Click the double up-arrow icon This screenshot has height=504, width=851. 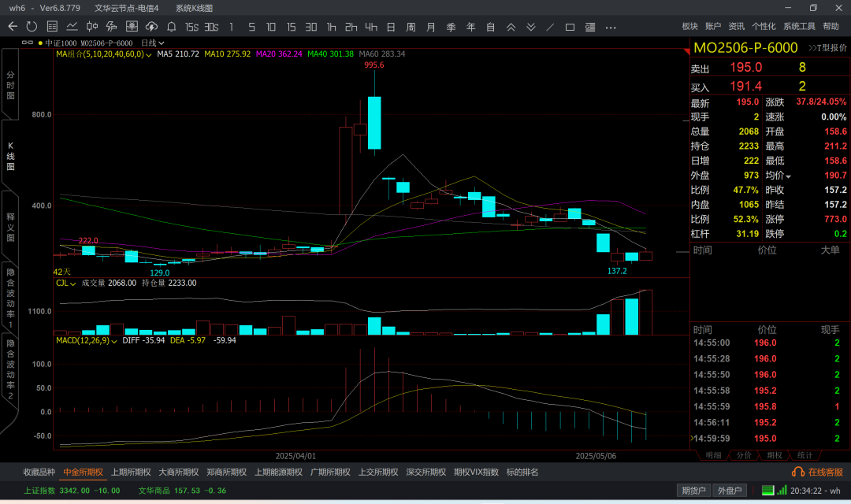511,27
